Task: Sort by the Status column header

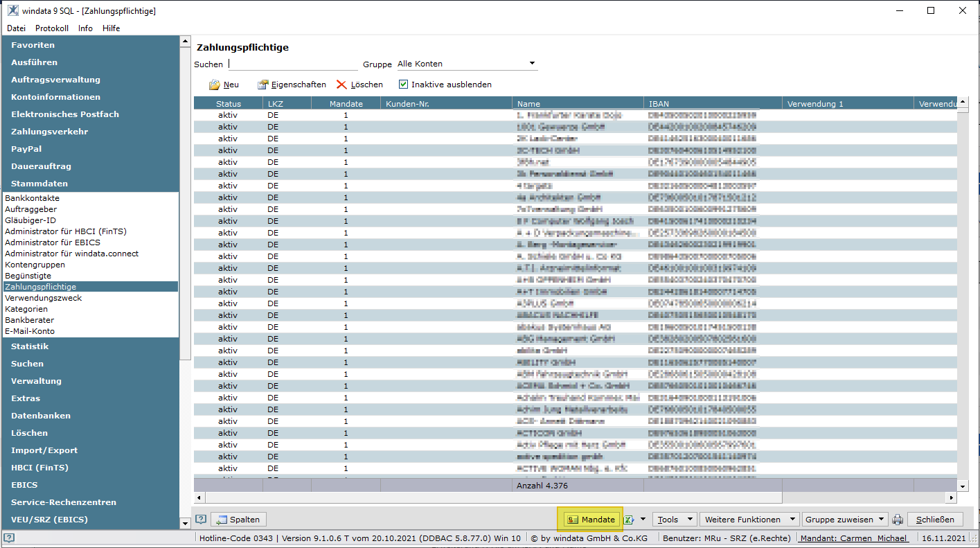Action: pyautogui.click(x=229, y=104)
